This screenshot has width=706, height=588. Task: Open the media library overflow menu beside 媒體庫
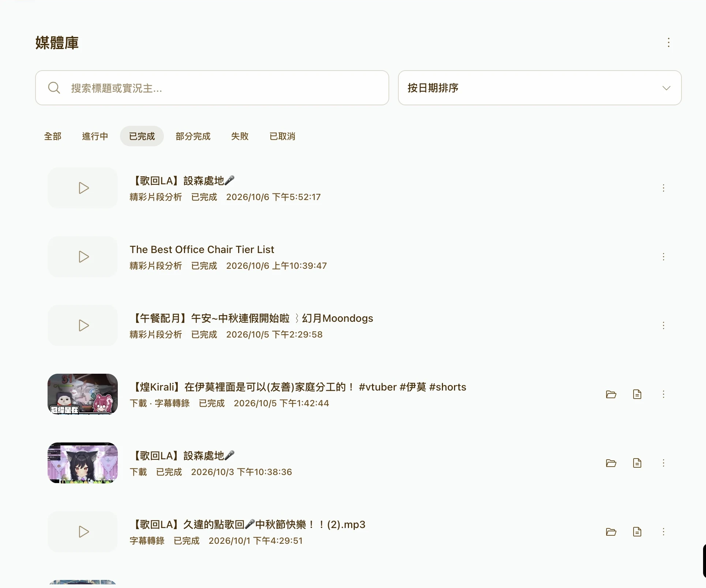[x=668, y=42]
